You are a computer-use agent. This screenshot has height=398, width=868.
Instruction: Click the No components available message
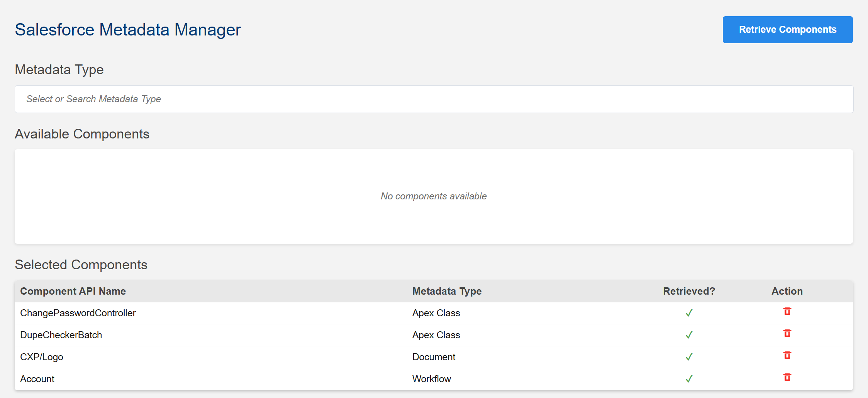(434, 196)
